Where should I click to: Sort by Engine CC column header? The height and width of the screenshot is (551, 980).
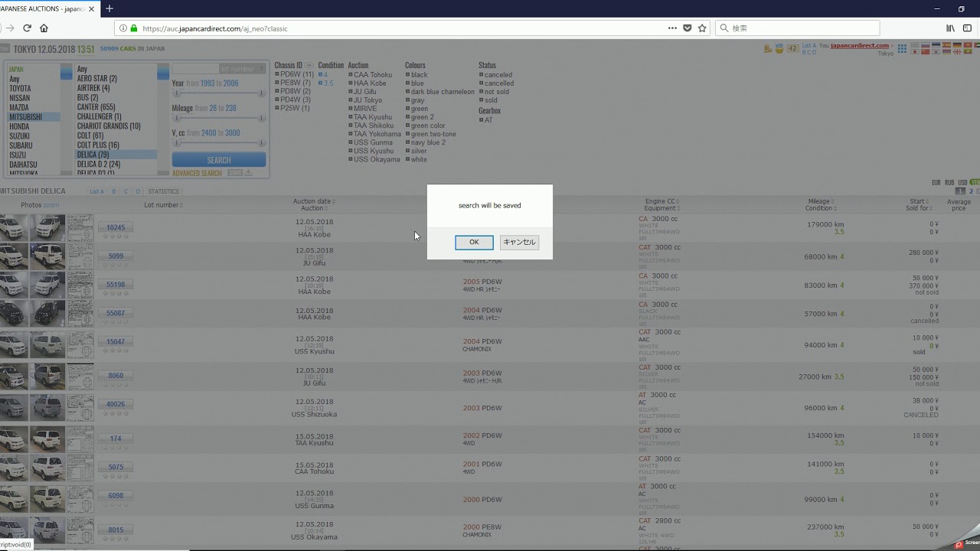[661, 201]
